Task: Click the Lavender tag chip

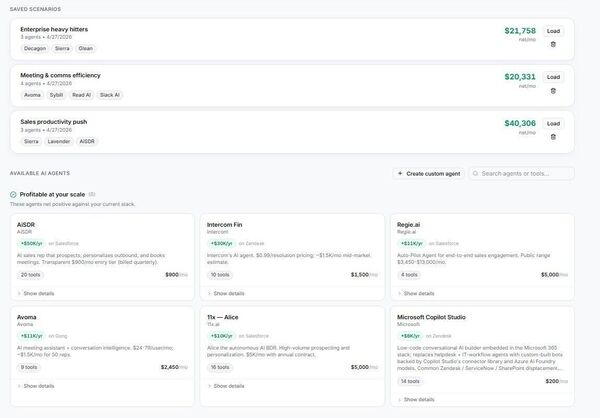Action: pyautogui.click(x=59, y=142)
